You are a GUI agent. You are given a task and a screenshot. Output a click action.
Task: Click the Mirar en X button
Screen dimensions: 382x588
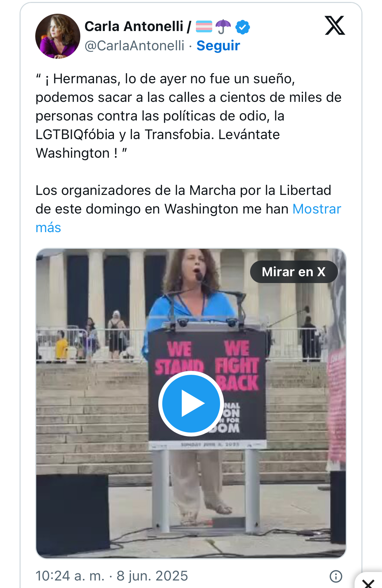tap(294, 272)
